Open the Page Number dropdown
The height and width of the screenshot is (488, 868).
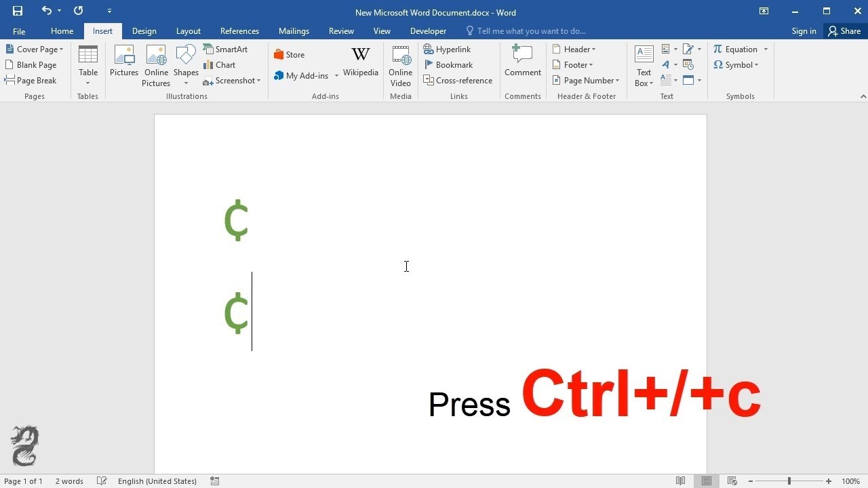tap(586, 80)
